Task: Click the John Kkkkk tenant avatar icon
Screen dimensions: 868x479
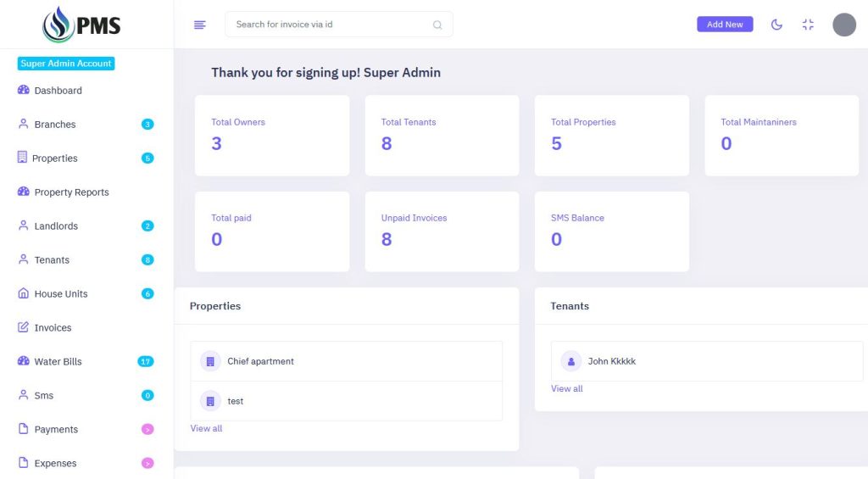Action: [x=571, y=361]
